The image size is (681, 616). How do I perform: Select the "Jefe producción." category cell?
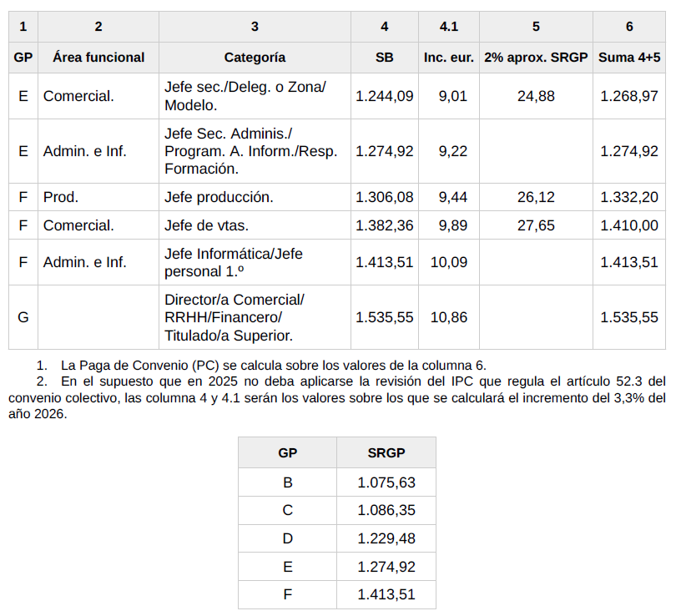[x=219, y=197]
